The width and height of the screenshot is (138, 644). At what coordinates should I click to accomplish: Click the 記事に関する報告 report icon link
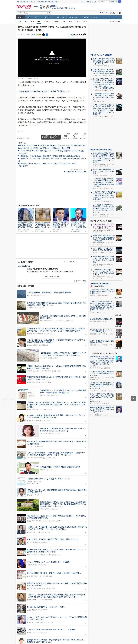[23, 138]
